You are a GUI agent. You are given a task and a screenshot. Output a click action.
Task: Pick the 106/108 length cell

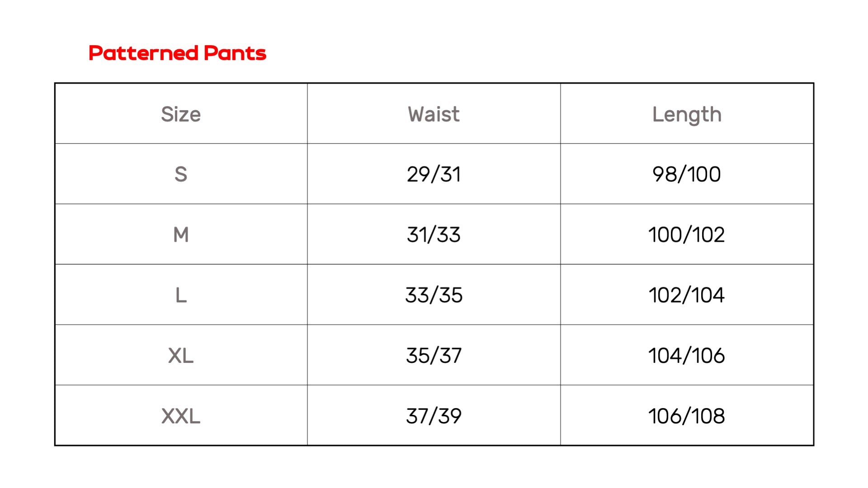tap(686, 416)
